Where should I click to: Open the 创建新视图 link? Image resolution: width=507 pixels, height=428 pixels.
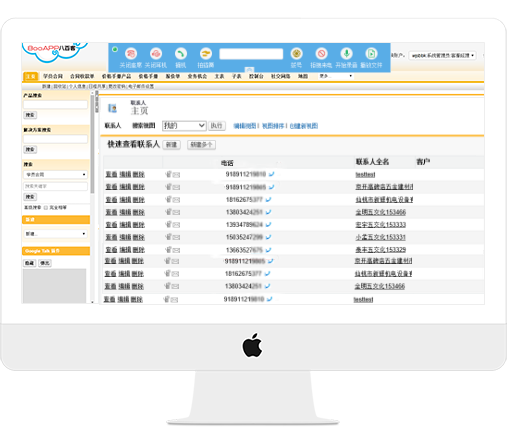click(x=304, y=126)
